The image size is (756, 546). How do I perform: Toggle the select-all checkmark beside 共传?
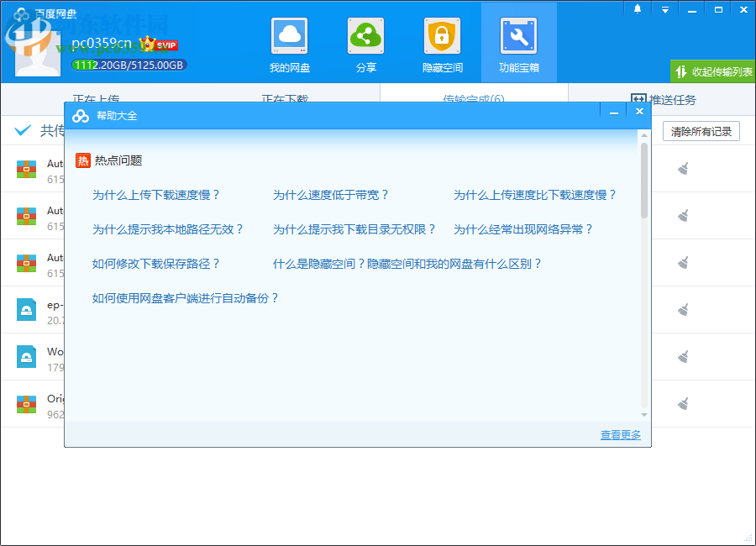click(x=23, y=130)
